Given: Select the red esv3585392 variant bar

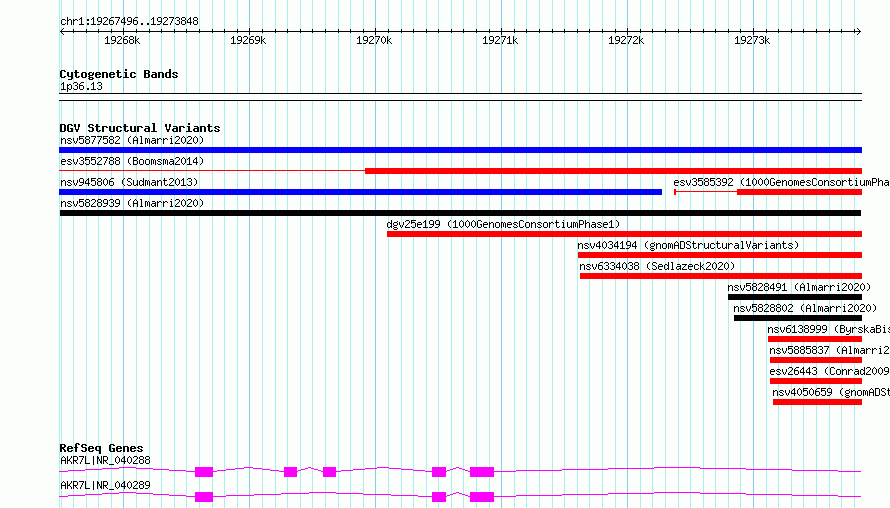Looking at the screenshot, I should 799,192.
